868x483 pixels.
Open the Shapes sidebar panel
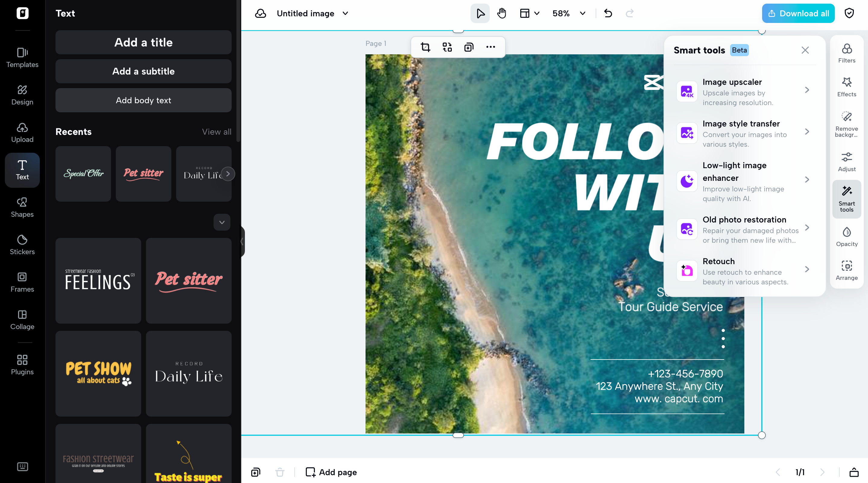[22, 207]
